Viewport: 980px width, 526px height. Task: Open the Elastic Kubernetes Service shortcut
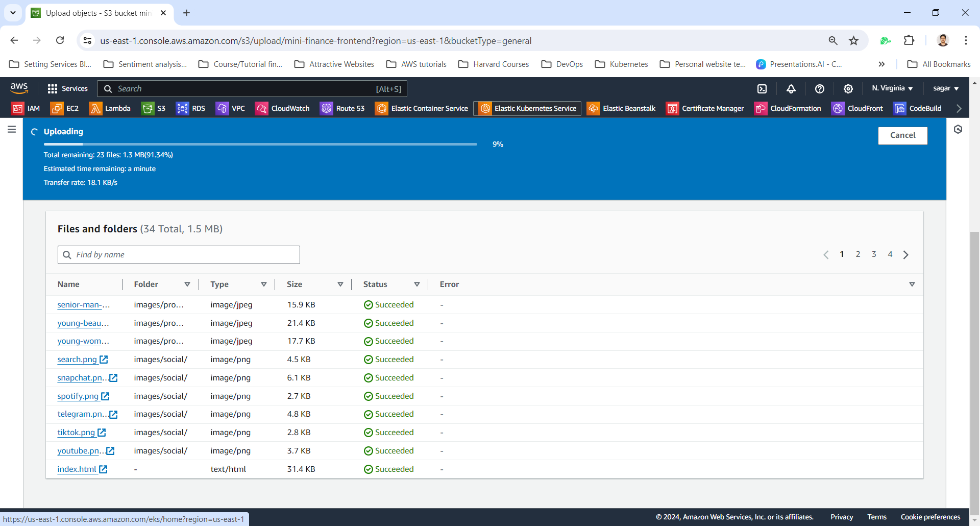coord(527,108)
